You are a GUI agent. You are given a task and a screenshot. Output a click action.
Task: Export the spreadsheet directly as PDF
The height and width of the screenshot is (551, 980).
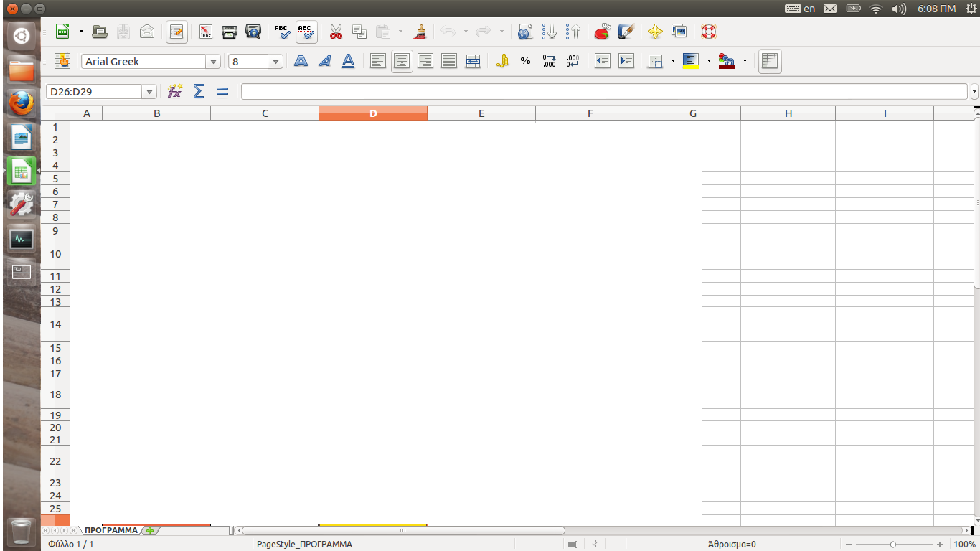(205, 32)
